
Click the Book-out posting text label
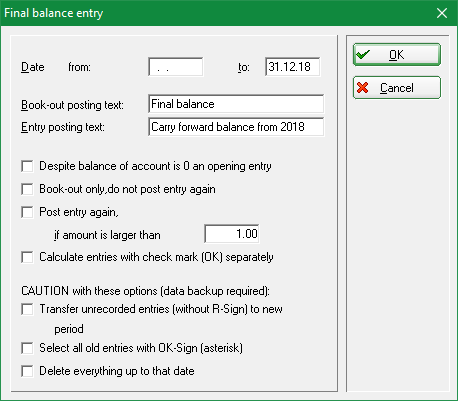coord(72,105)
